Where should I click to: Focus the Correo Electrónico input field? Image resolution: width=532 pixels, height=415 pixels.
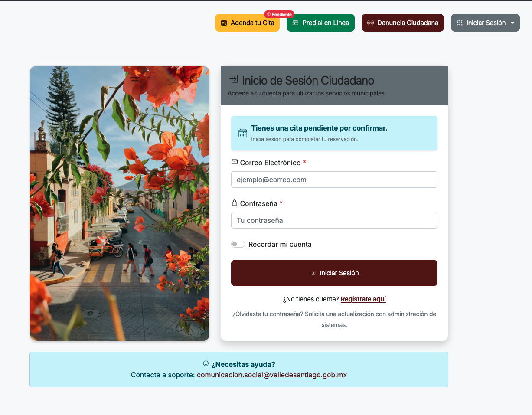[x=334, y=180]
